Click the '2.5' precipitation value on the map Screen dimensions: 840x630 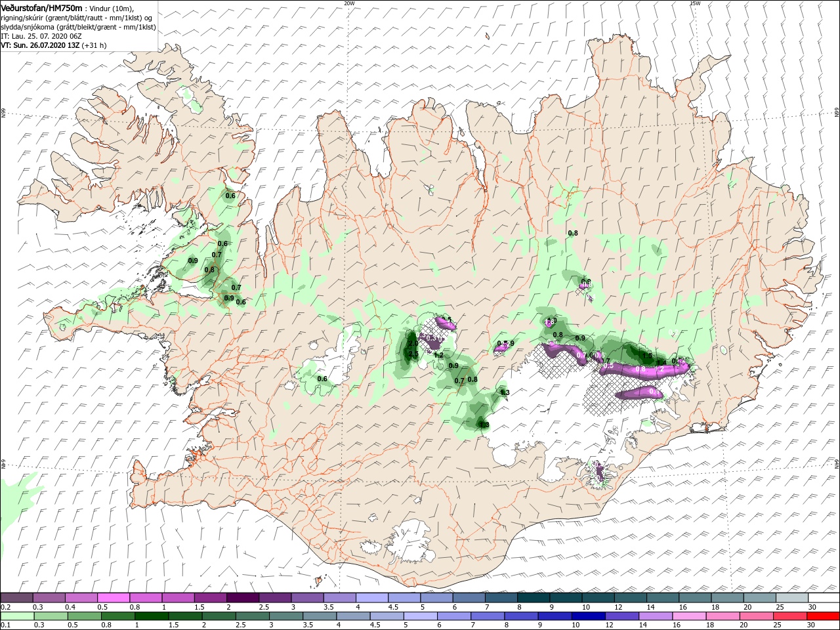pyautogui.click(x=413, y=354)
